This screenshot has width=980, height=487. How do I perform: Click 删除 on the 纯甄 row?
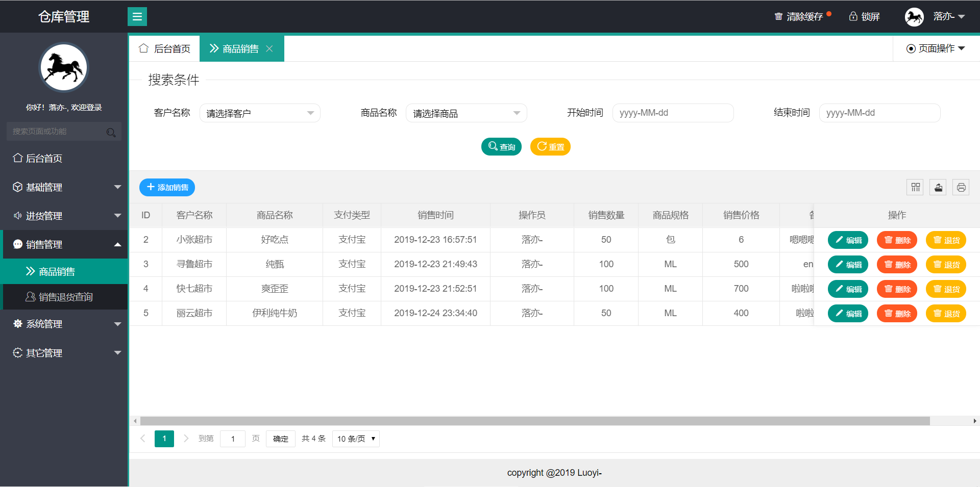tap(897, 264)
